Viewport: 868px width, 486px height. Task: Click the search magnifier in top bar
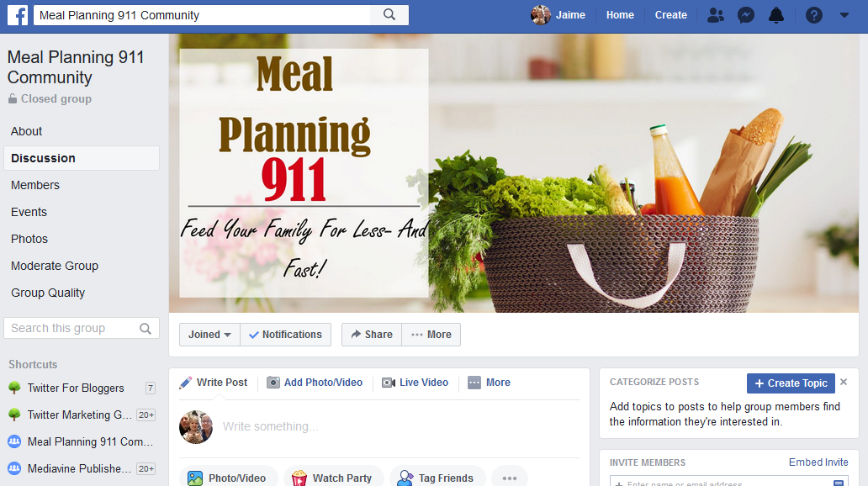389,15
